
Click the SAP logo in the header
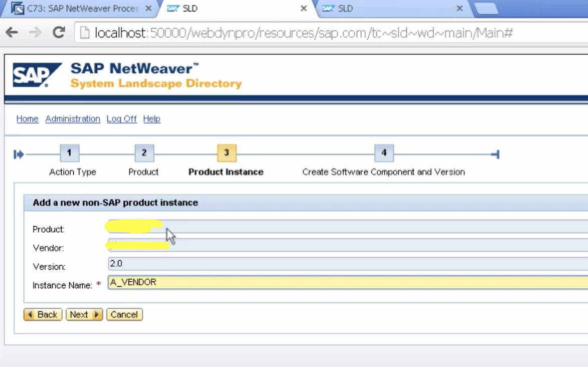coord(37,75)
